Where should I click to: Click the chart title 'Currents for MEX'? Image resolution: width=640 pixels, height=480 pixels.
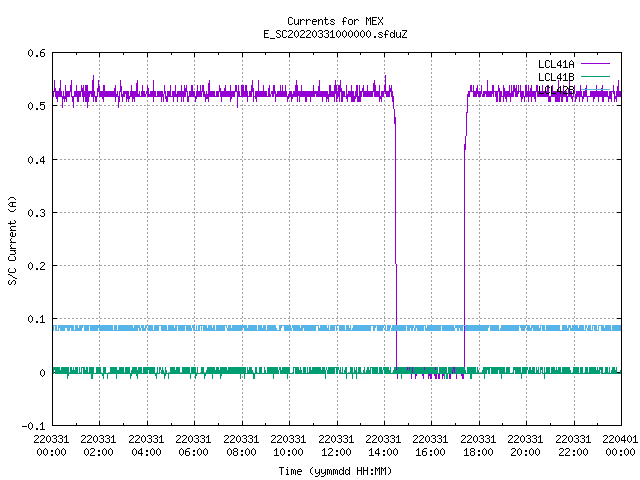pyautogui.click(x=335, y=21)
